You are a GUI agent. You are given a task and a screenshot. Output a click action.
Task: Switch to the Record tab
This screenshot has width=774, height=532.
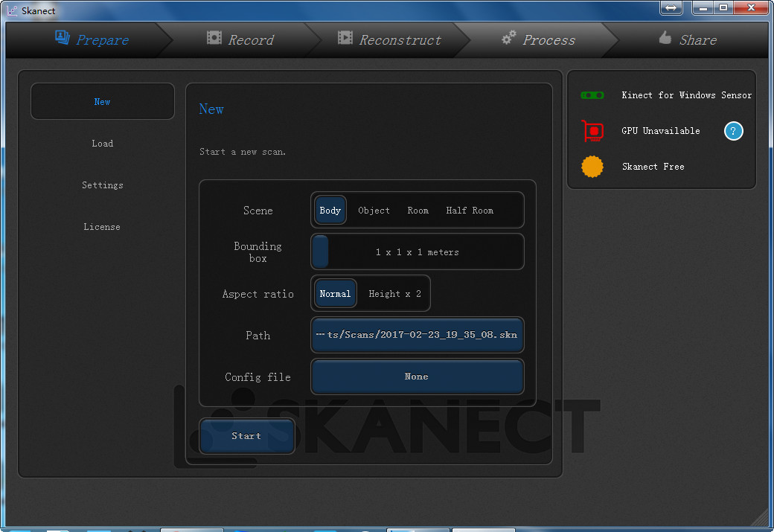click(x=240, y=39)
